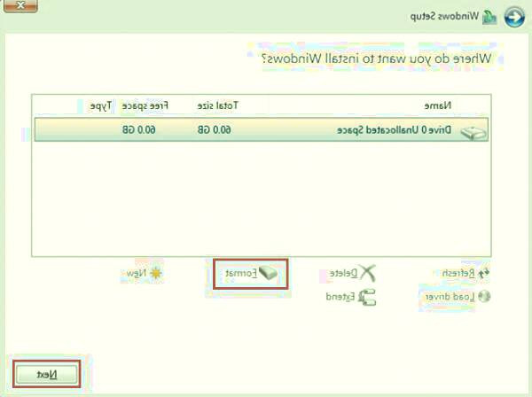Click the red X Delete icon

[x=368, y=274]
